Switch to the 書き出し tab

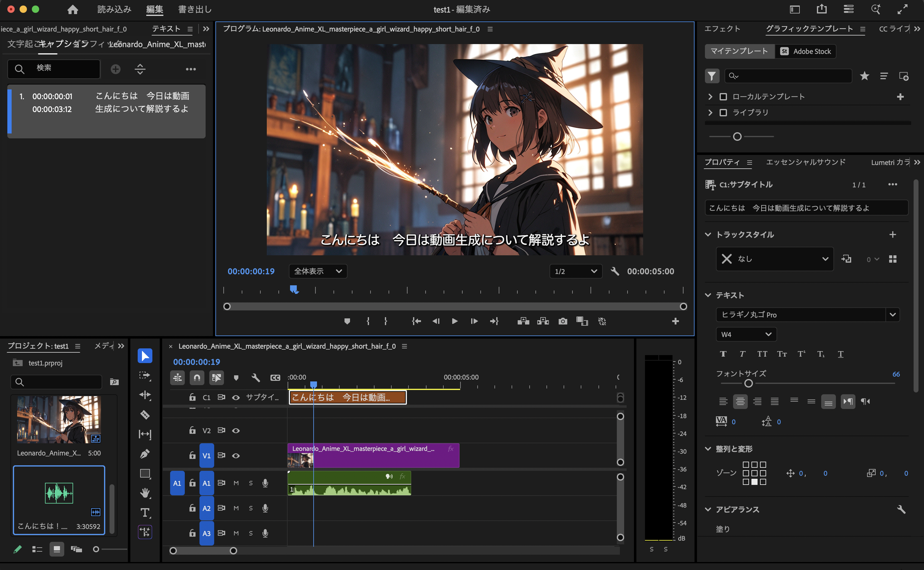coord(195,9)
